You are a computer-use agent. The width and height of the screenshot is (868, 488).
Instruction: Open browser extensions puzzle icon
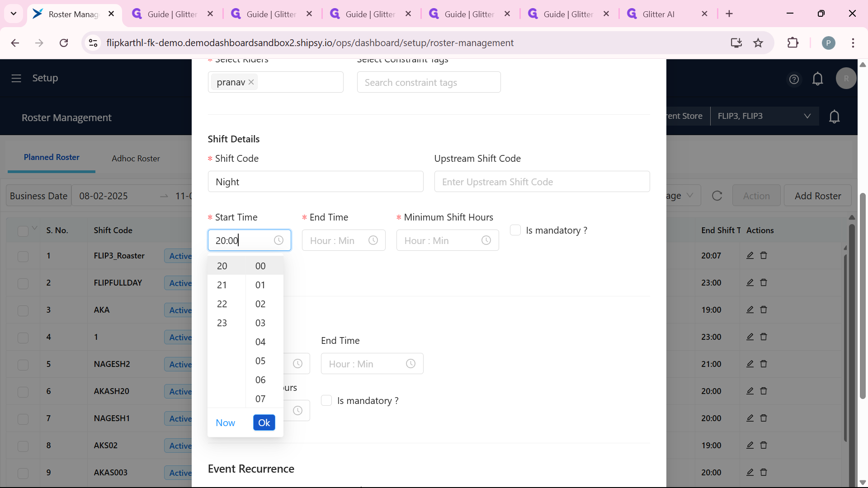[793, 43]
